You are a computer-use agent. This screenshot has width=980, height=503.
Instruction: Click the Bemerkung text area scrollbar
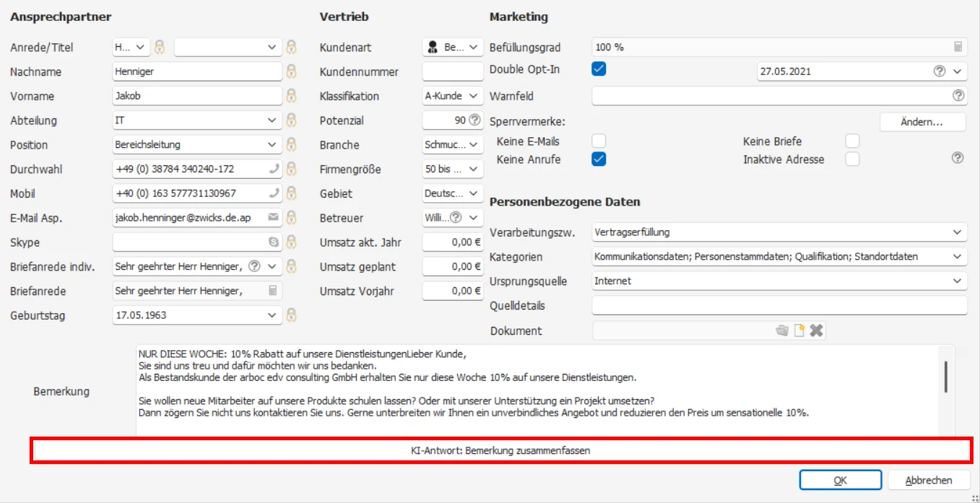[946, 377]
